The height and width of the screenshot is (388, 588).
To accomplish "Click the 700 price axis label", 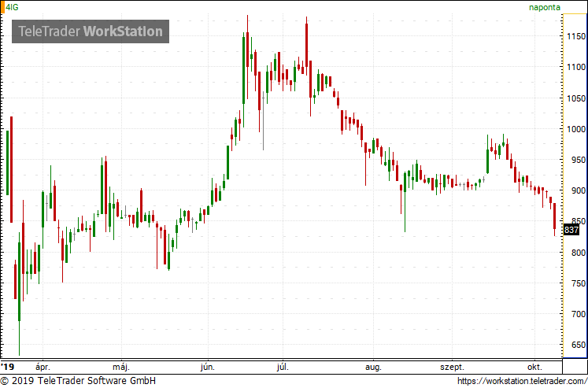I will tap(579, 314).
